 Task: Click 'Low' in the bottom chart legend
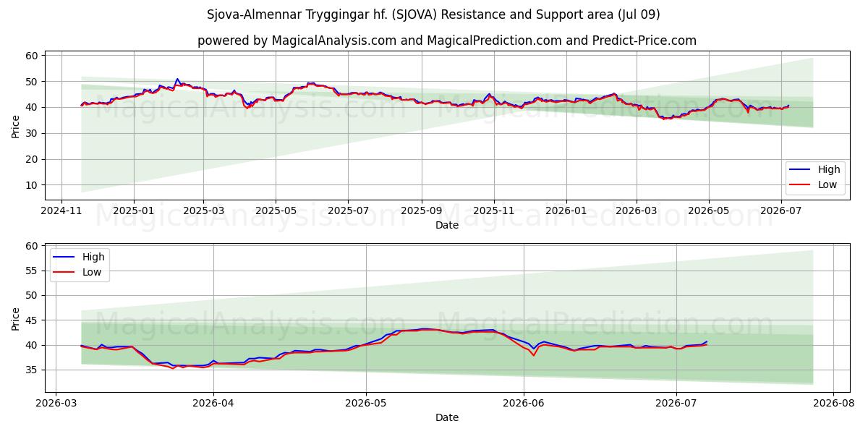click(x=92, y=272)
